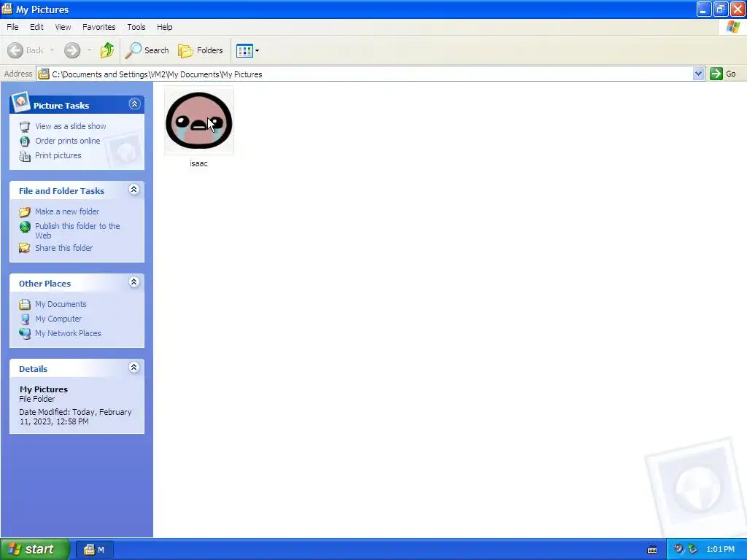Click the My Documents folder icon

tap(25, 304)
